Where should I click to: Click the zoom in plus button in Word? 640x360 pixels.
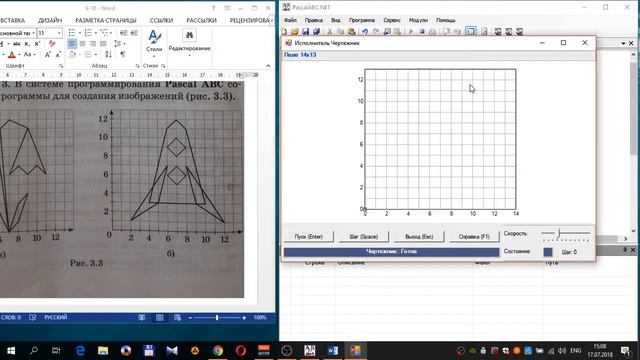[x=244, y=318]
